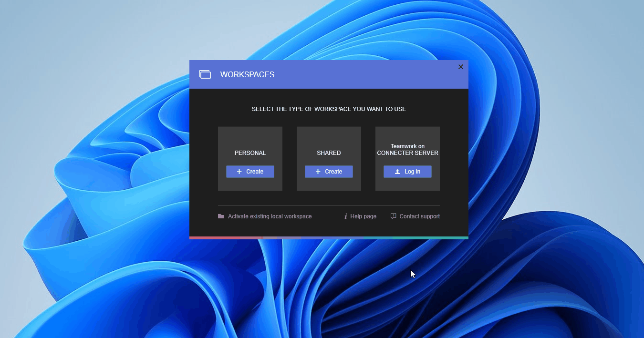The height and width of the screenshot is (338, 644).
Task: Open Activate existing local workspace
Action: (x=270, y=216)
